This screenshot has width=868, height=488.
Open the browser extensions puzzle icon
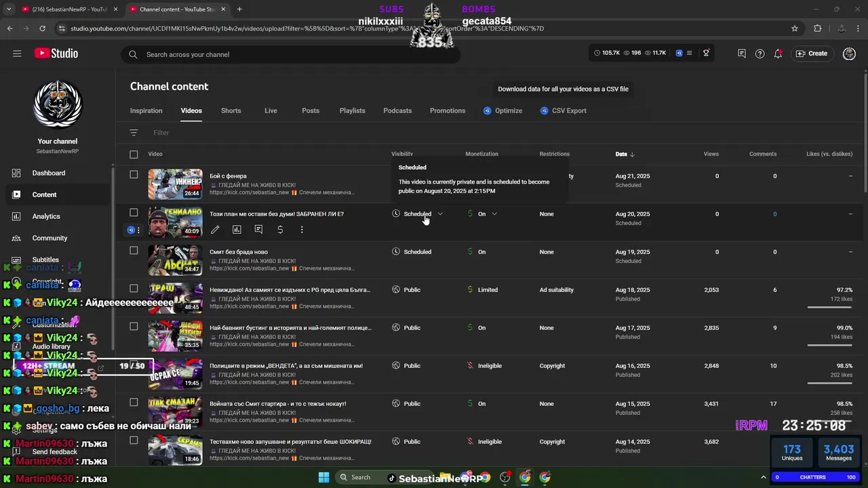817,28
